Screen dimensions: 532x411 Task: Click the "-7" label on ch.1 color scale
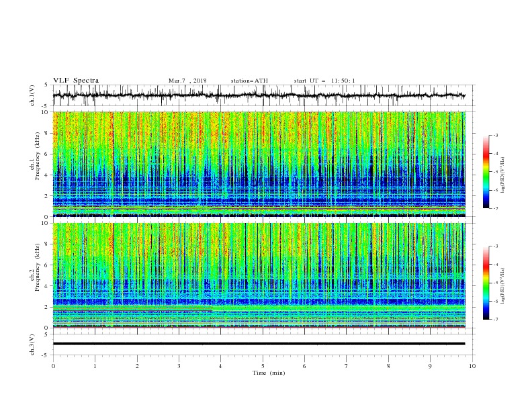point(496,208)
